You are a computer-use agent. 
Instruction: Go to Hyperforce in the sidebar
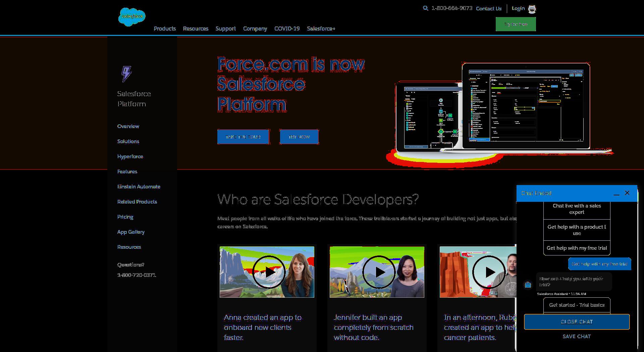pos(130,156)
